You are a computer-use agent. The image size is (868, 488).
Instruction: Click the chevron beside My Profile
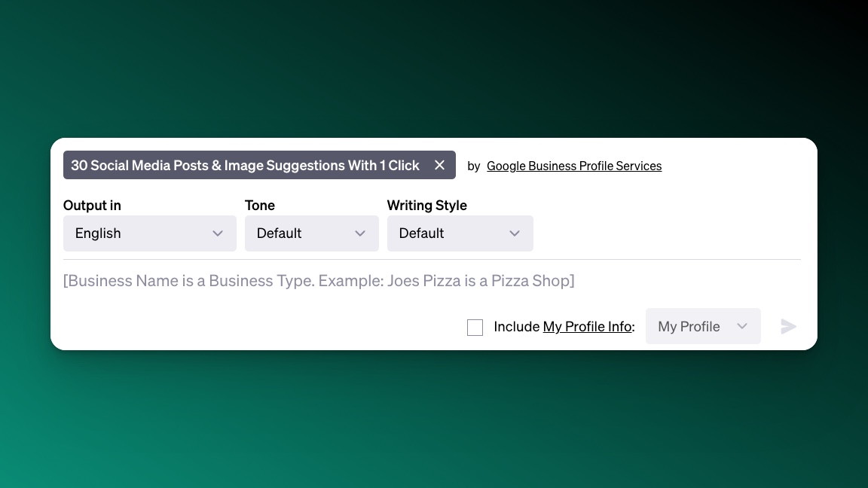743,326
